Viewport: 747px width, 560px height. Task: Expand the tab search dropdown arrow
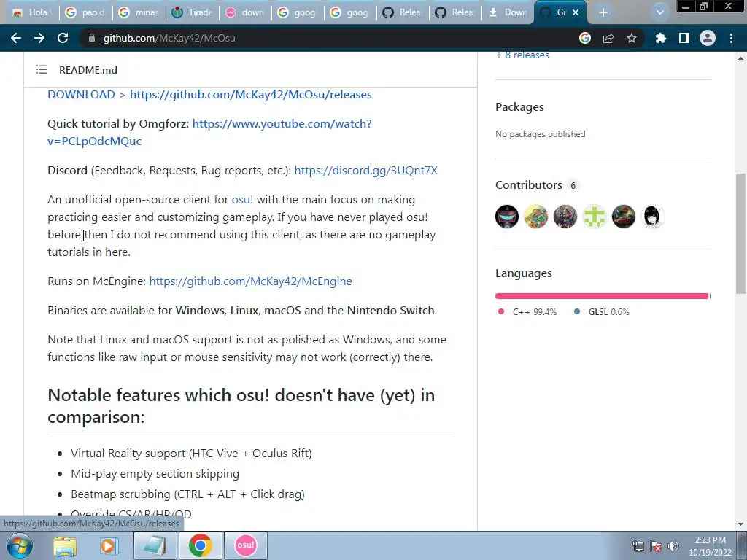click(x=659, y=13)
